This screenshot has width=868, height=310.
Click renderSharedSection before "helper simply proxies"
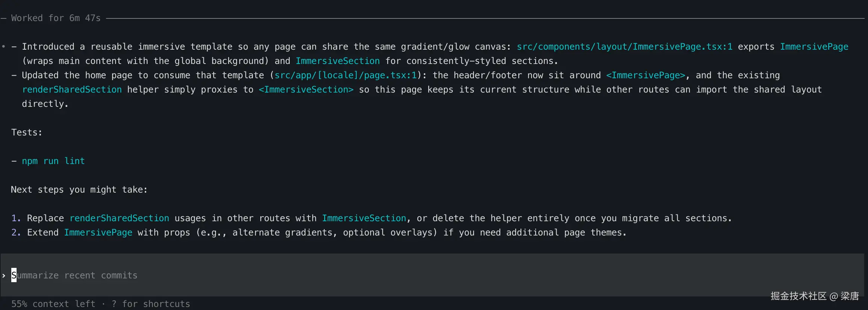(x=71, y=90)
